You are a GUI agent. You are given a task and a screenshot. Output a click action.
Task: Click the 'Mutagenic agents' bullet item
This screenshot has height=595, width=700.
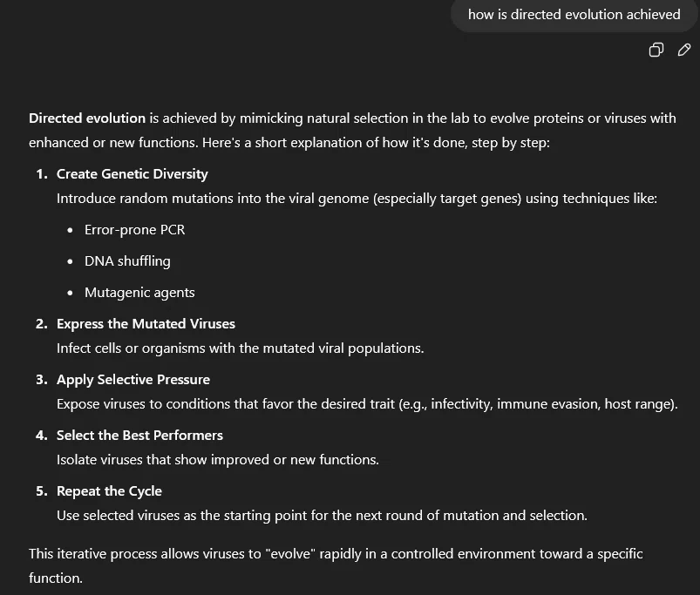point(139,293)
